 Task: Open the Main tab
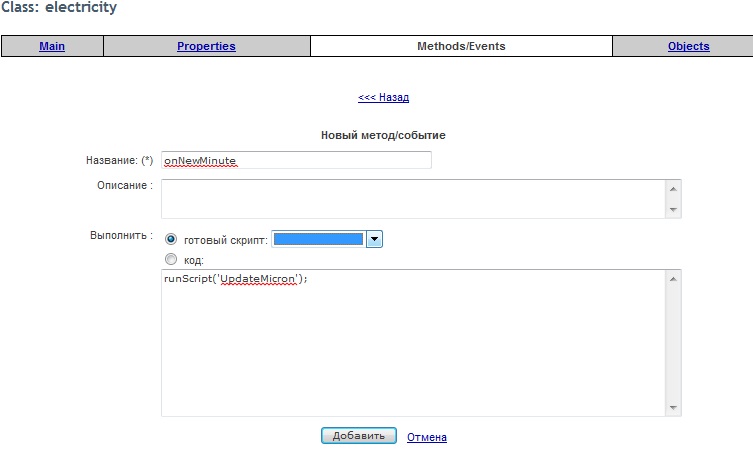coord(52,46)
